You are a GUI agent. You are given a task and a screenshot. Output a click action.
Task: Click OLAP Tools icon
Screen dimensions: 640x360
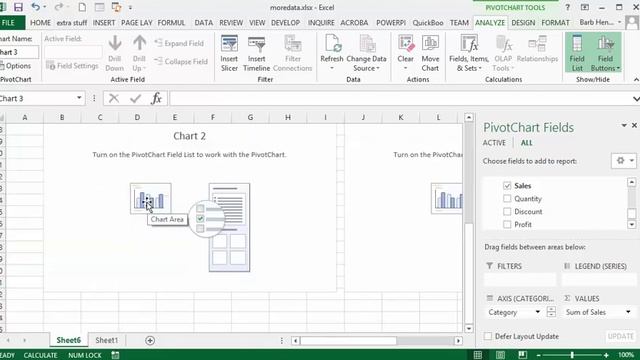pos(504,44)
